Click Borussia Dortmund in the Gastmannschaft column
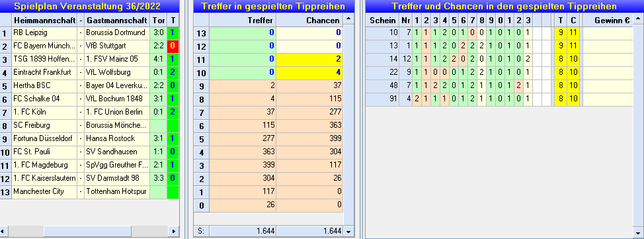 (x=117, y=33)
